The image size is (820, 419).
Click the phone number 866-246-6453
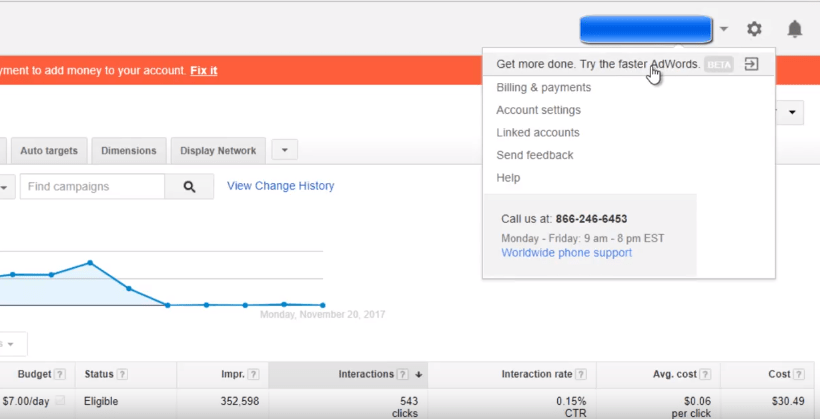[591, 219]
